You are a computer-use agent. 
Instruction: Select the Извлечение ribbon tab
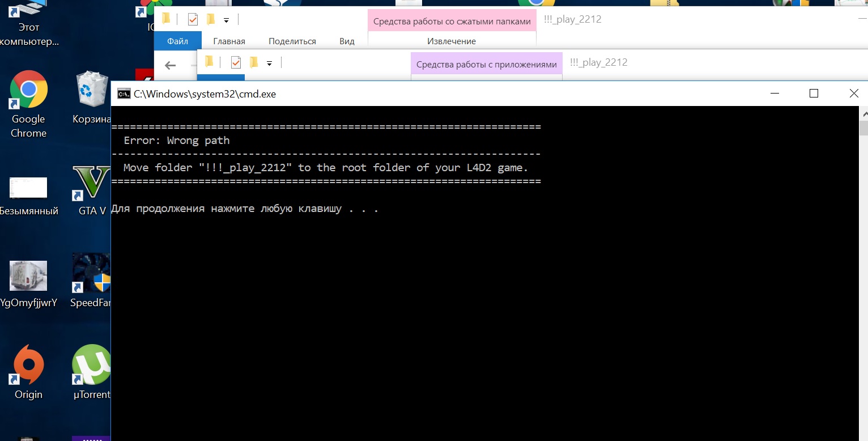(451, 41)
